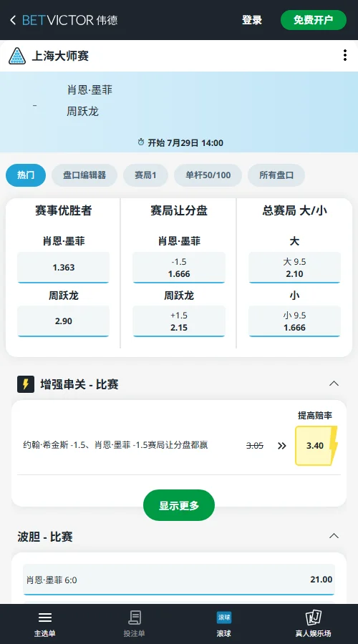The height and width of the screenshot is (644, 358).
Task: Open the three-dot options menu
Action: tap(345, 55)
